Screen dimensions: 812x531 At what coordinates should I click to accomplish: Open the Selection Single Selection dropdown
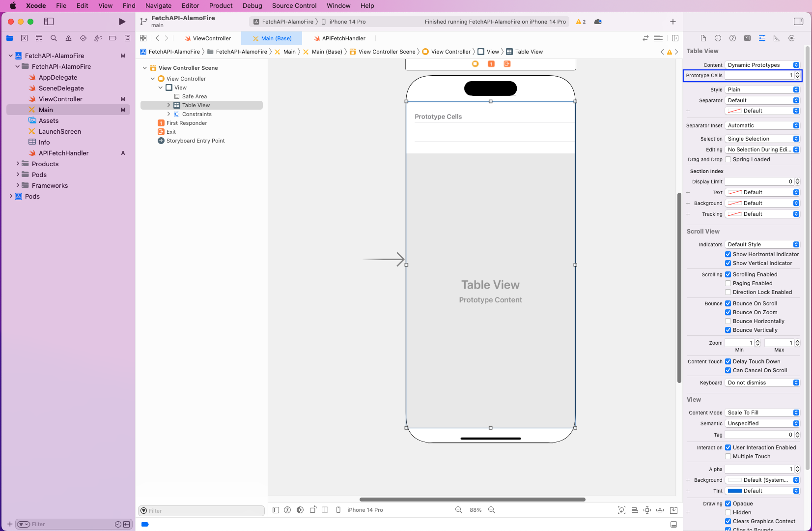pos(762,139)
